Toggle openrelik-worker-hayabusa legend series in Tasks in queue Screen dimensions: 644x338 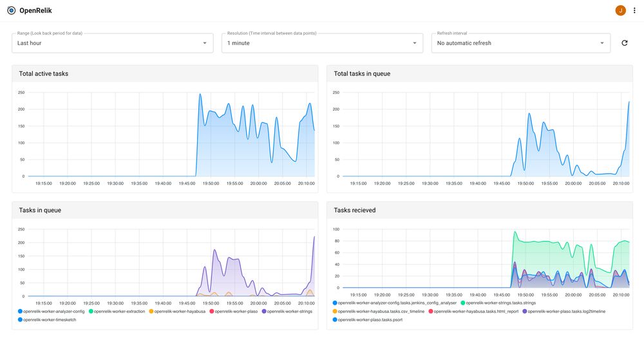pos(177,312)
